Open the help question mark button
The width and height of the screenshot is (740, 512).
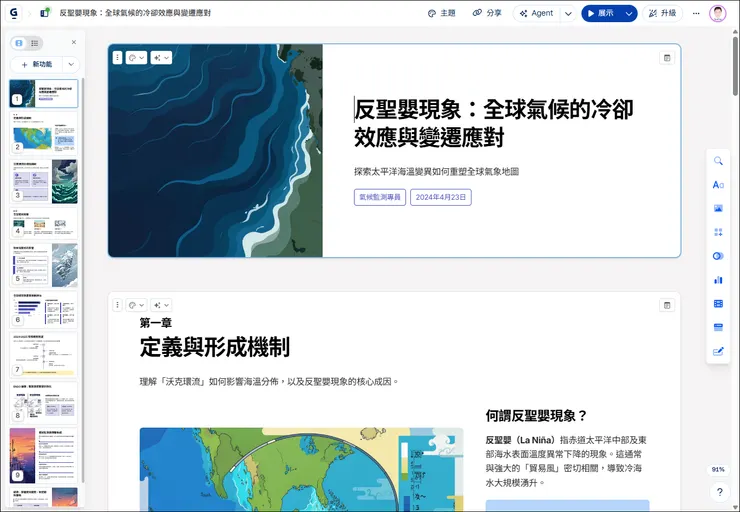pyautogui.click(x=719, y=492)
